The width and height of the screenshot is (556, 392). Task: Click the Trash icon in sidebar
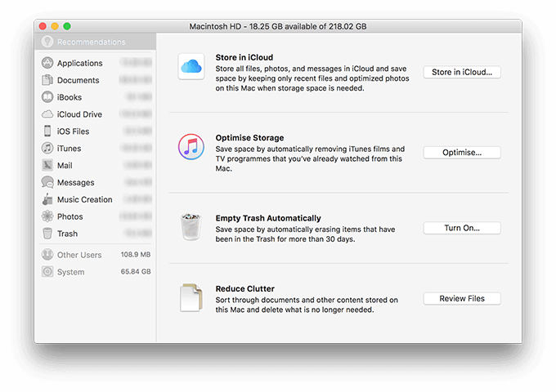[x=47, y=234]
